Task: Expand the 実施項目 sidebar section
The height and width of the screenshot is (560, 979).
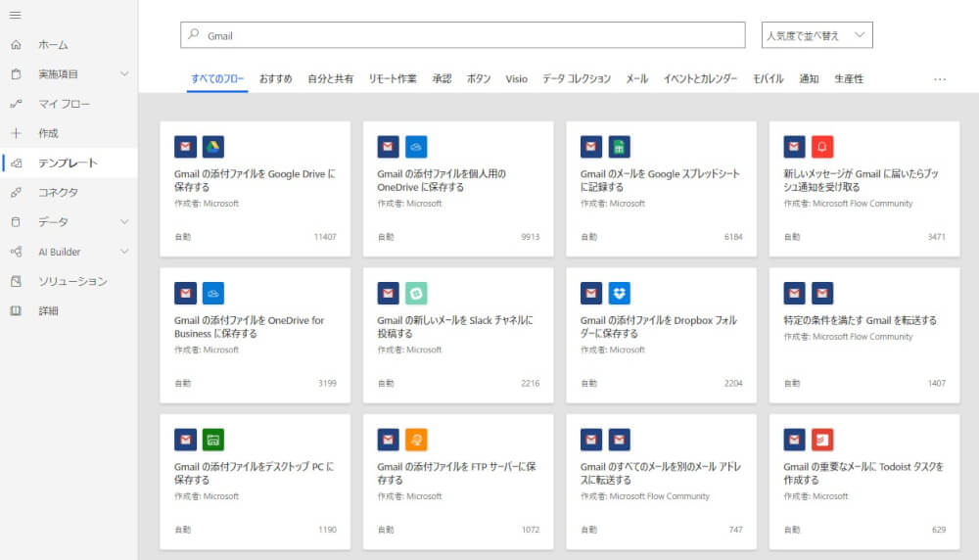Action: [x=124, y=74]
